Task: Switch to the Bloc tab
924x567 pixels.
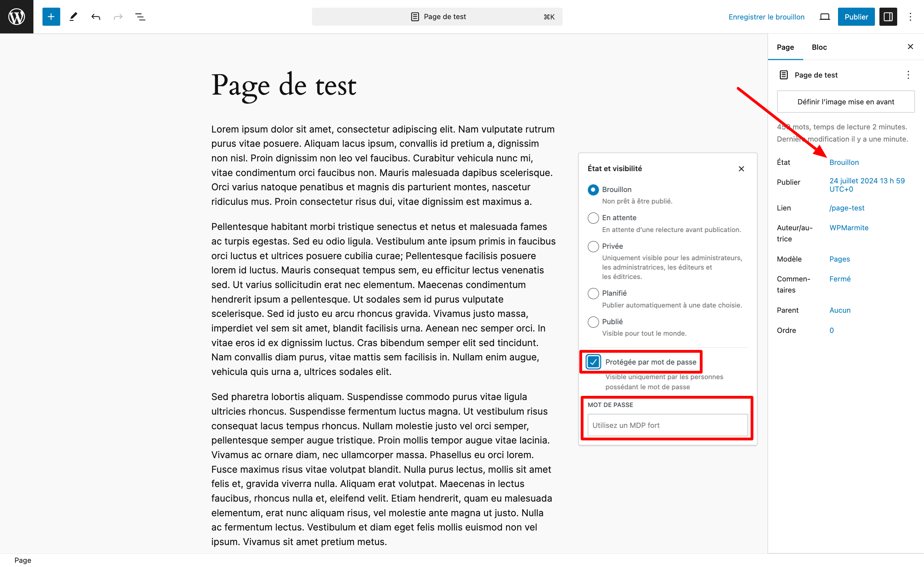Action: pos(819,47)
